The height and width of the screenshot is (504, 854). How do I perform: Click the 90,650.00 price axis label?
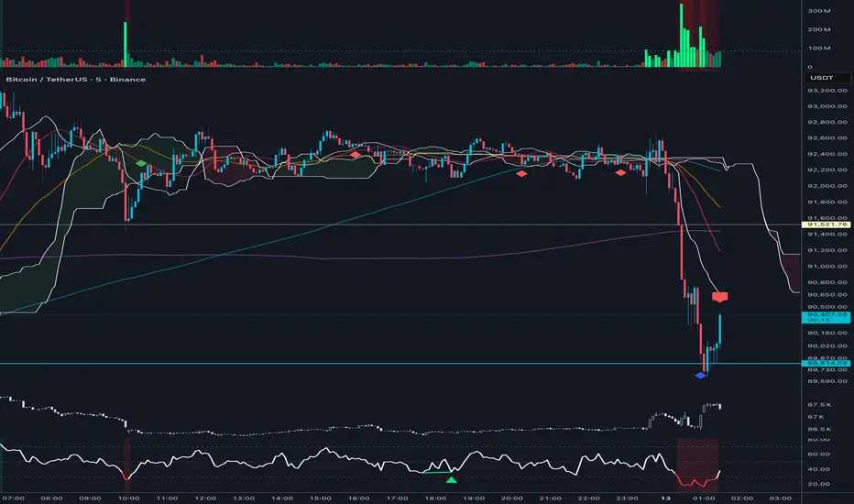point(827,295)
